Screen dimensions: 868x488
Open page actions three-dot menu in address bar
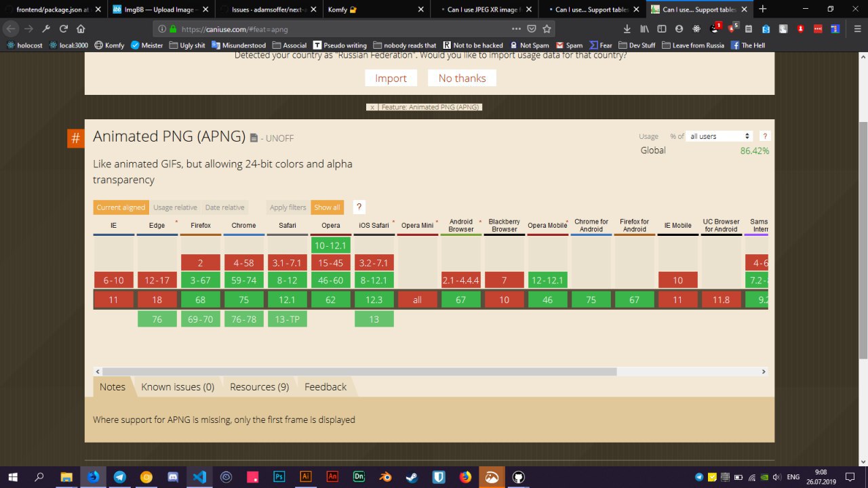pos(516,29)
